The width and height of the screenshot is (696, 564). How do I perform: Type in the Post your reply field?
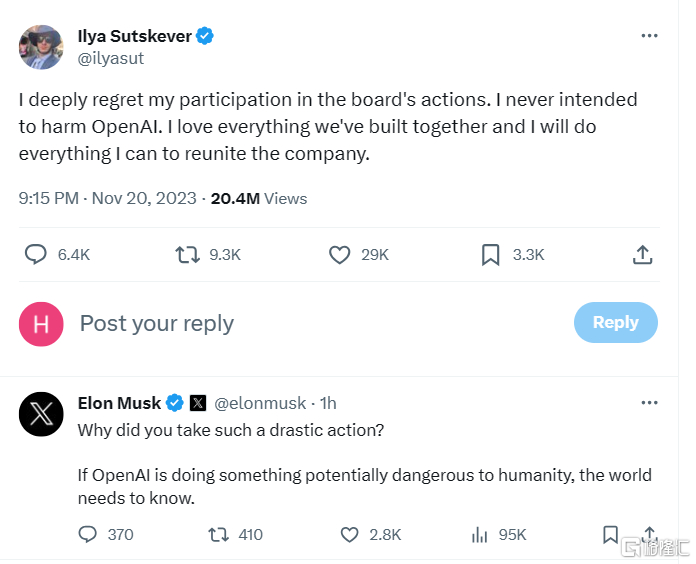click(300, 323)
